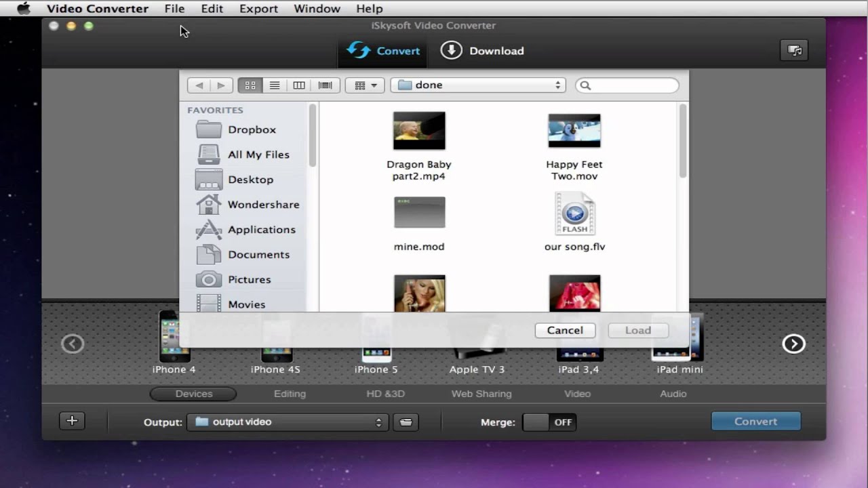Open the Export menu
Image resolution: width=868 pixels, height=488 pixels.
(258, 9)
